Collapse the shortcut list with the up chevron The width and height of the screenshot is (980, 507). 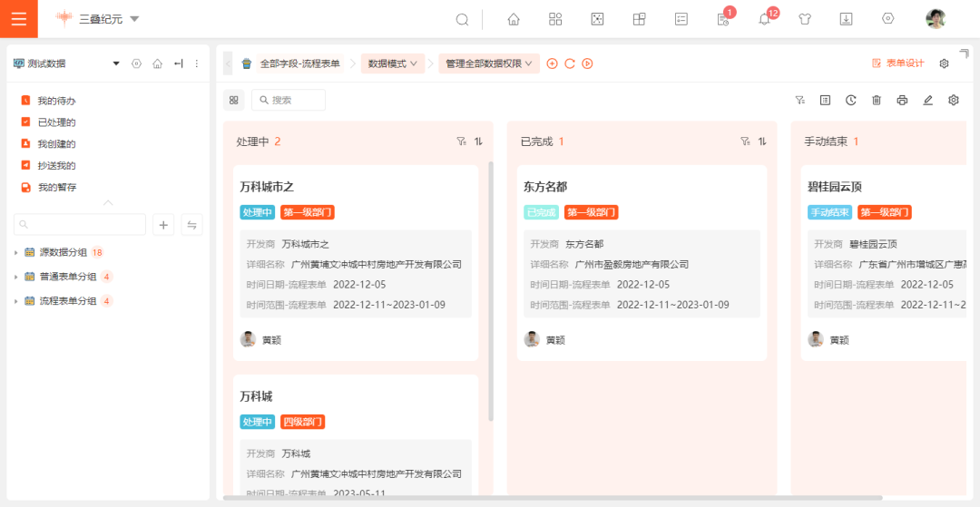(x=108, y=203)
